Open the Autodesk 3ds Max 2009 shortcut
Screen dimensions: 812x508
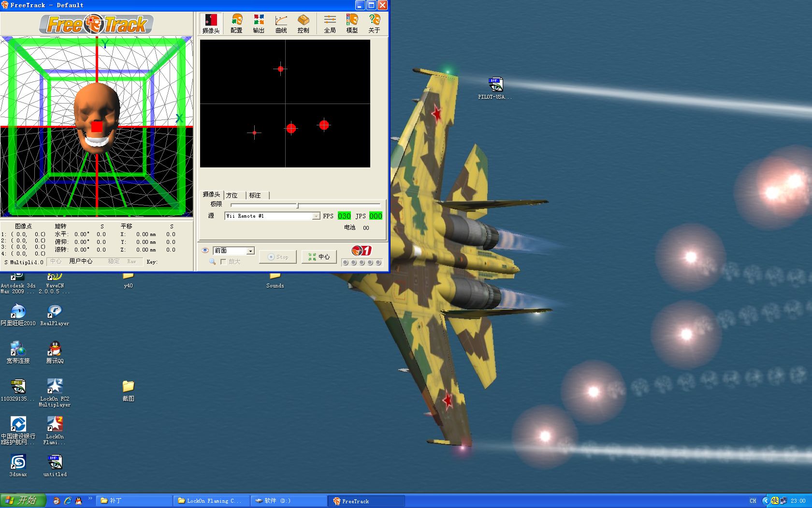point(18,284)
